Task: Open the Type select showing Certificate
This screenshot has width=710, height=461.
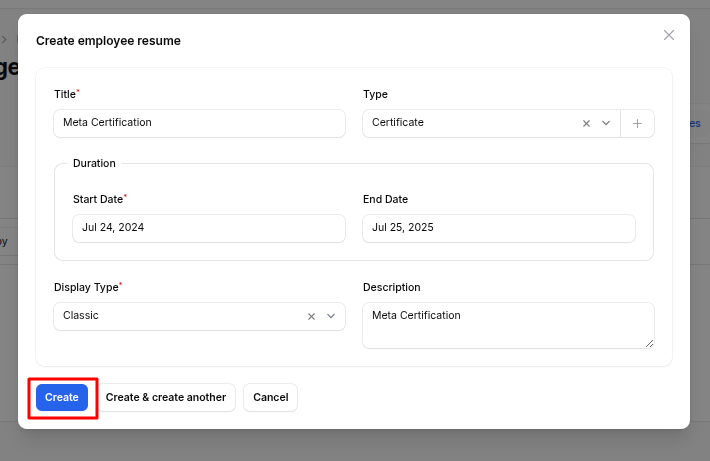Action: coord(470,123)
